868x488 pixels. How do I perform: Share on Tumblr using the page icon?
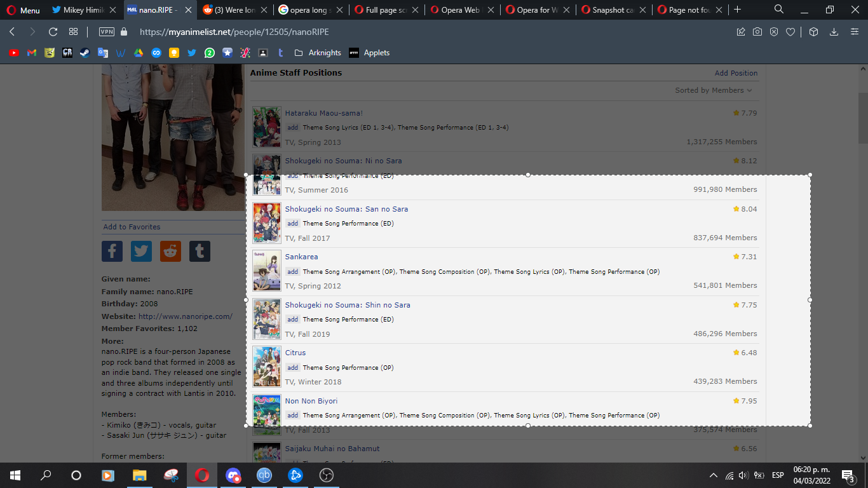coord(200,251)
